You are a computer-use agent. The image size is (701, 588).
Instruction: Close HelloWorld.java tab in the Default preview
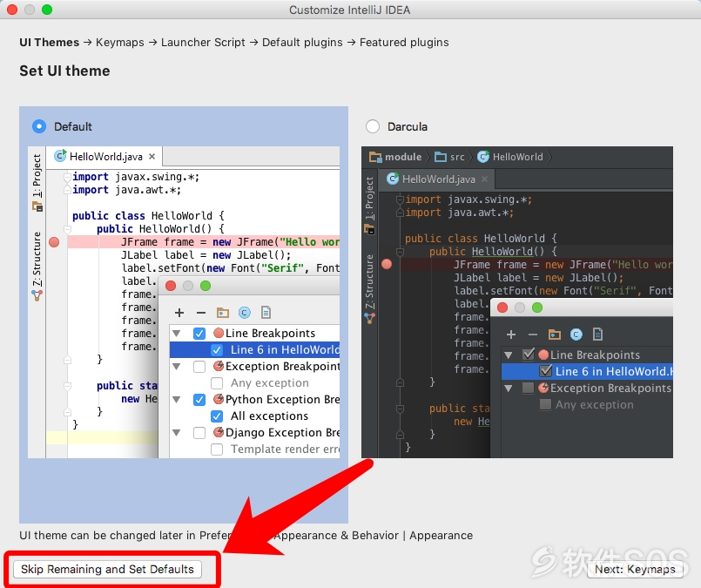[152, 157]
